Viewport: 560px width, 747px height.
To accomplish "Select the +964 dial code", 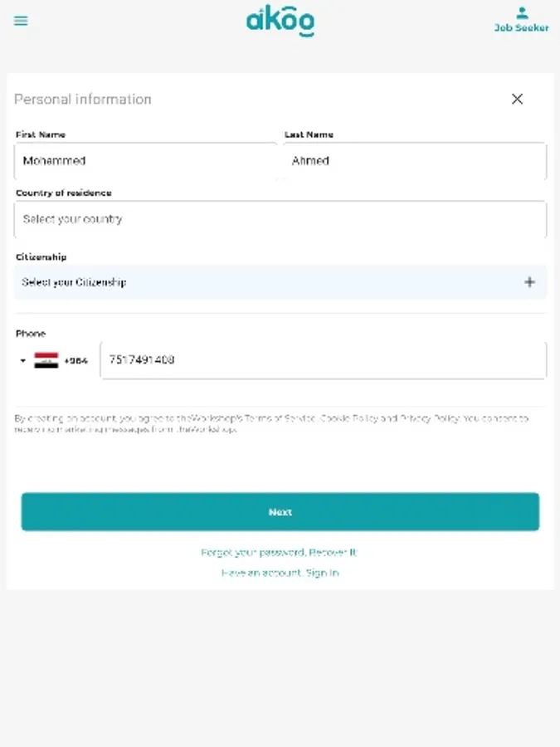I will pos(75,361).
